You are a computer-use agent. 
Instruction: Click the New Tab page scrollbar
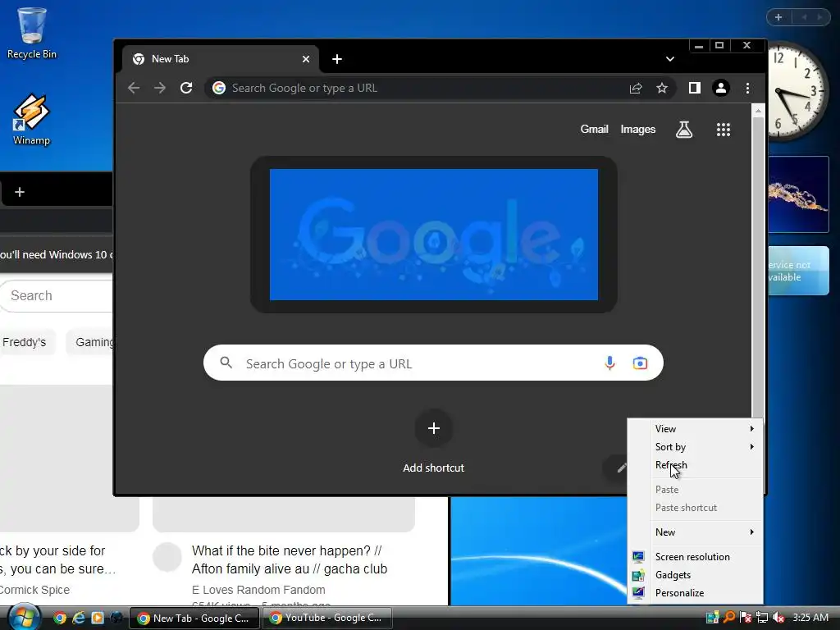pyautogui.click(x=757, y=268)
